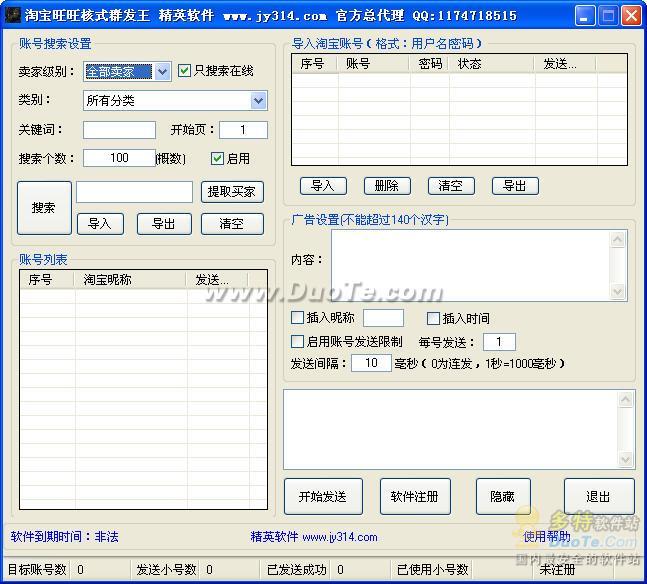The width and height of the screenshot is (647, 584).
Task: Click the app icon in the title bar
Action: [x=12, y=15]
